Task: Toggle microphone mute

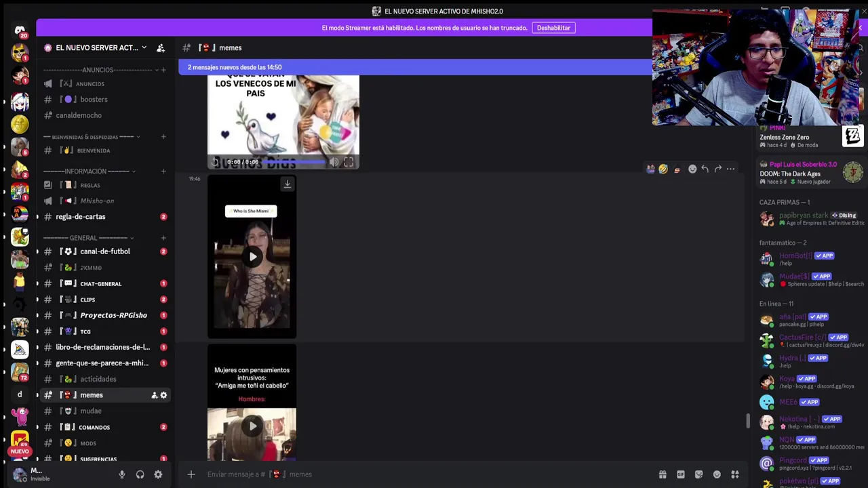Action: (x=122, y=475)
